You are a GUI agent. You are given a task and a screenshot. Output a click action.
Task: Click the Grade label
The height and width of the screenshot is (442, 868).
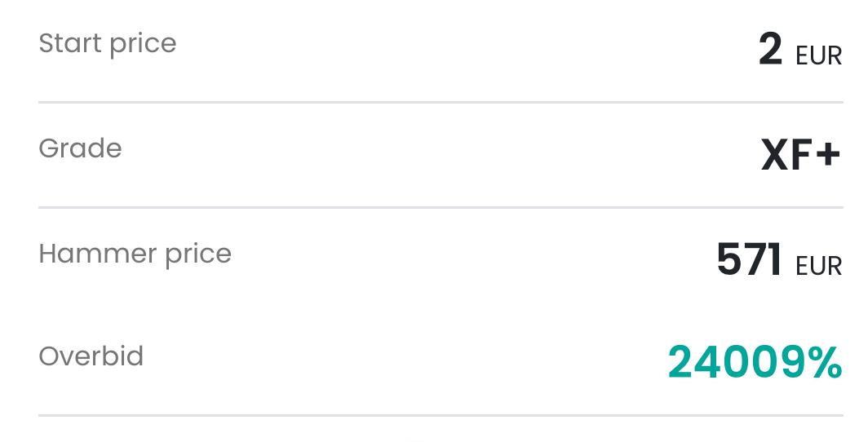click(80, 148)
